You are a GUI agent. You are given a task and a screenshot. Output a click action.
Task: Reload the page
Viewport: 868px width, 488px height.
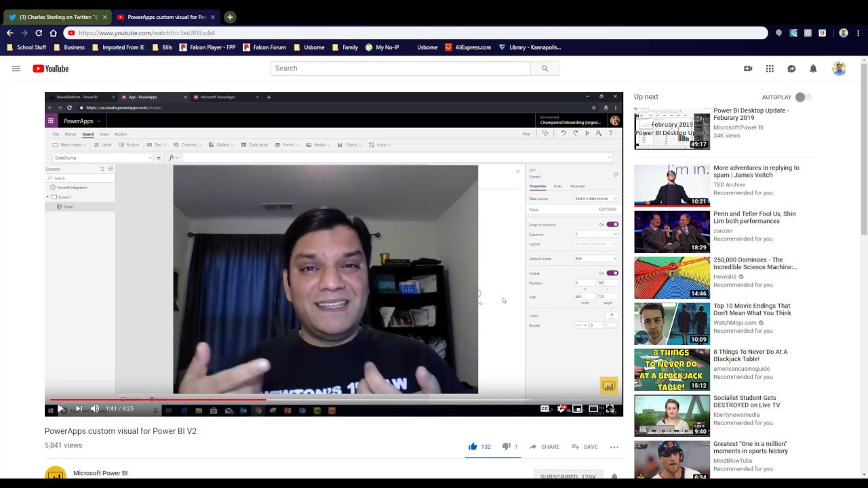pyautogui.click(x=39, y=33)
